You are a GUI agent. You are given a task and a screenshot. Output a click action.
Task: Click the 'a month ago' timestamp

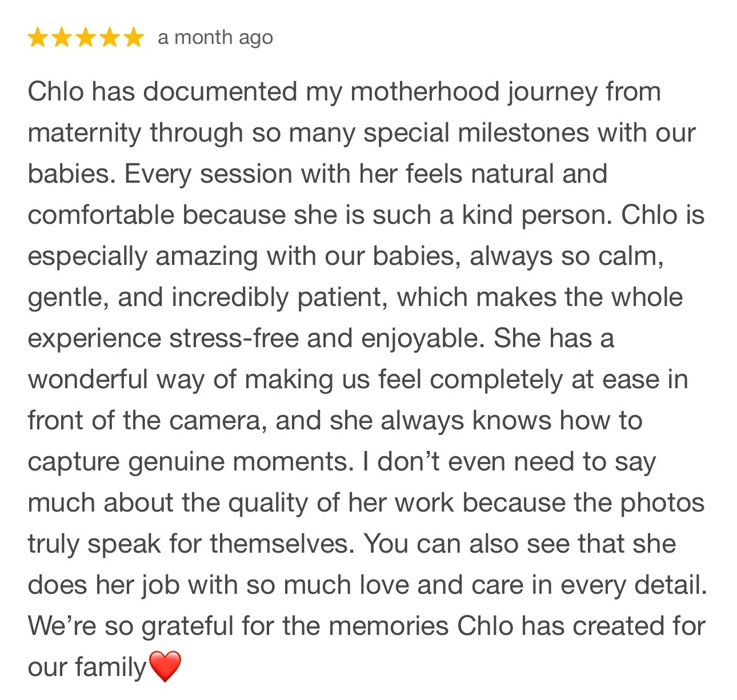click(215, 38)
